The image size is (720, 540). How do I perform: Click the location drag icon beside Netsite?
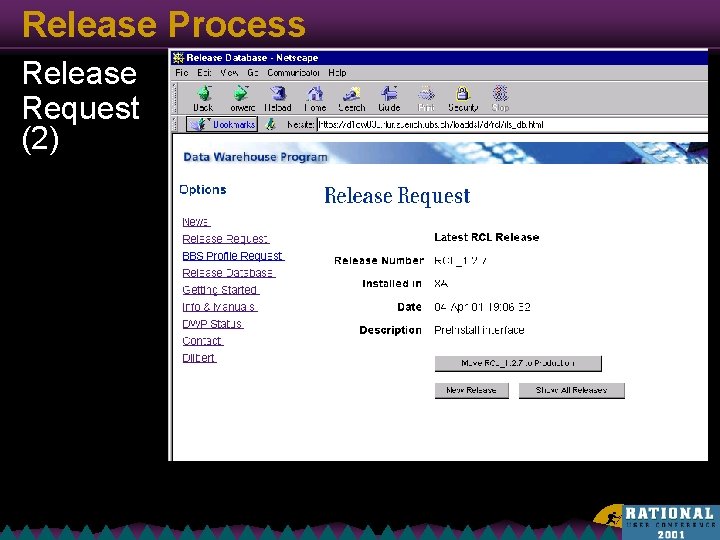click(x=271, y=124)
